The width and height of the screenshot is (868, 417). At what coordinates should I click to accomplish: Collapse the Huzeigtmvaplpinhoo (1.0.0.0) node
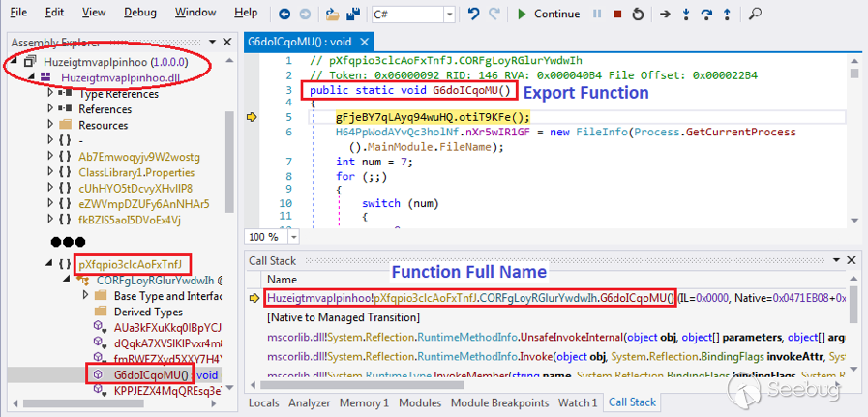pyautogui.click(x=14, y=61)
